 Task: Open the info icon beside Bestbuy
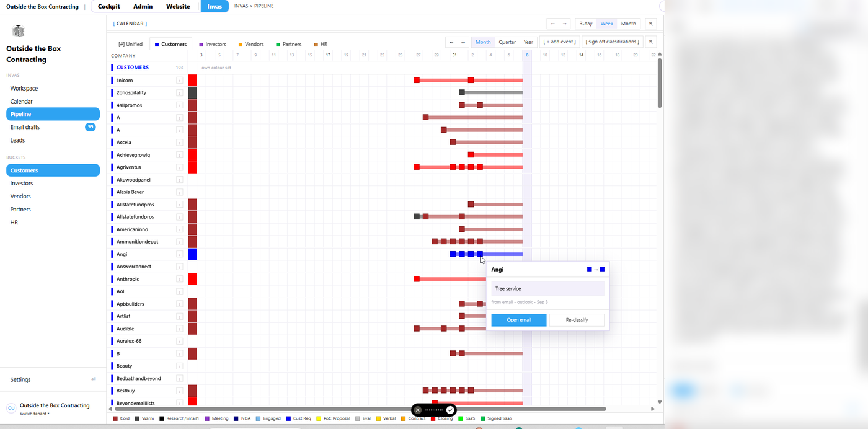[x=180, y=391]
